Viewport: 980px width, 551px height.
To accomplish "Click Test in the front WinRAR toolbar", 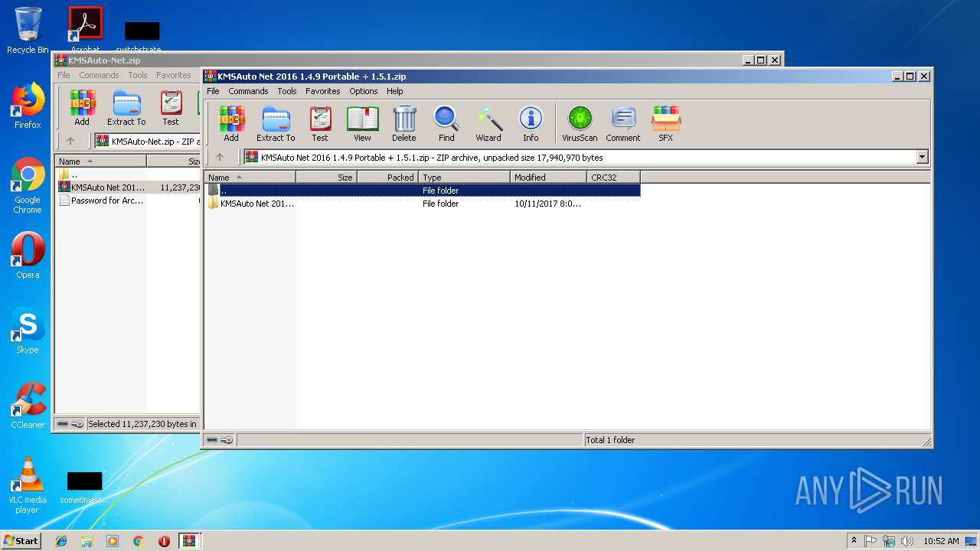I will click(320, 124).
